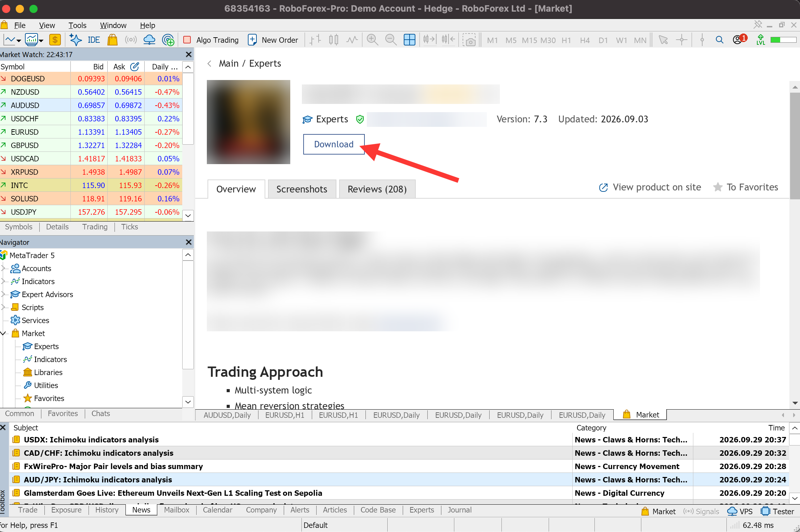Image resolution: width=800 pixels, height=532 pixels.
Task: Toggle chart auto scroll icon
Action: coord(430,40)
